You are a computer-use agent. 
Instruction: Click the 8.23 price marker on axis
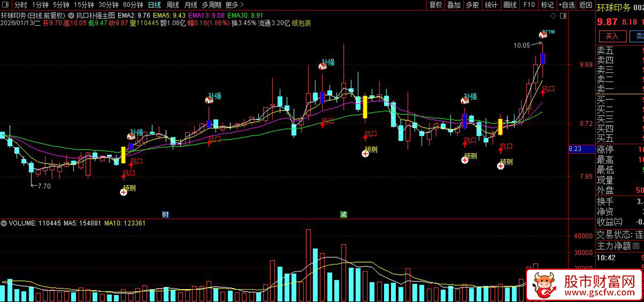[x=581, y=150]
